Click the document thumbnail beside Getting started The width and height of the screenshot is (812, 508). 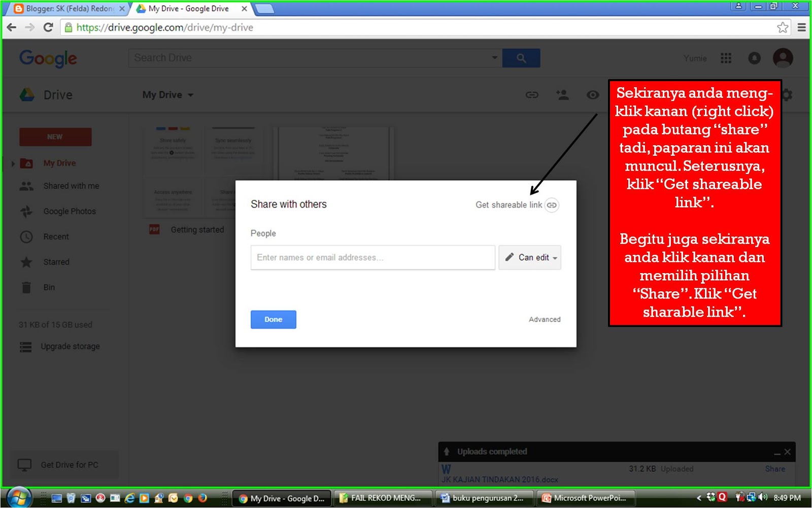[x=333, y=154]
